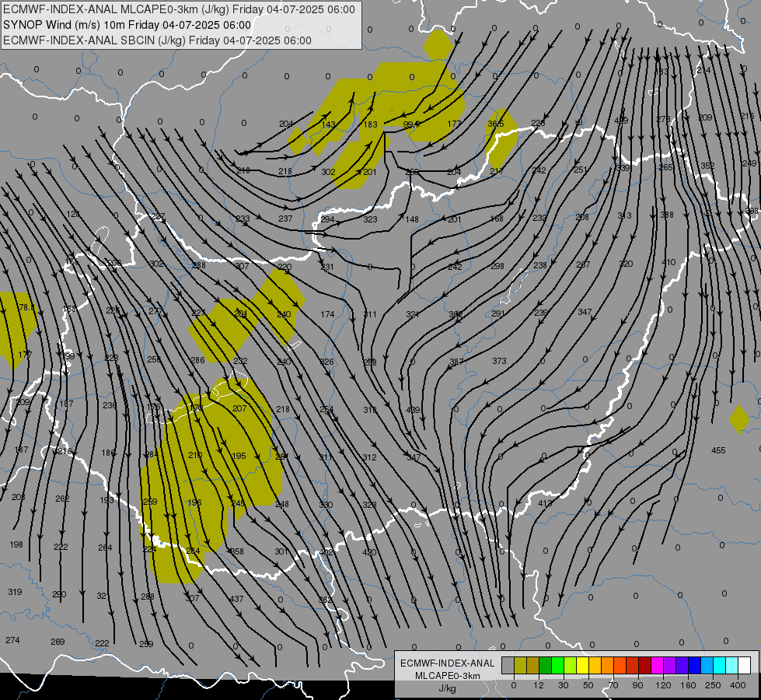Select the yellow legend swatch before 50

coord(582,665)
